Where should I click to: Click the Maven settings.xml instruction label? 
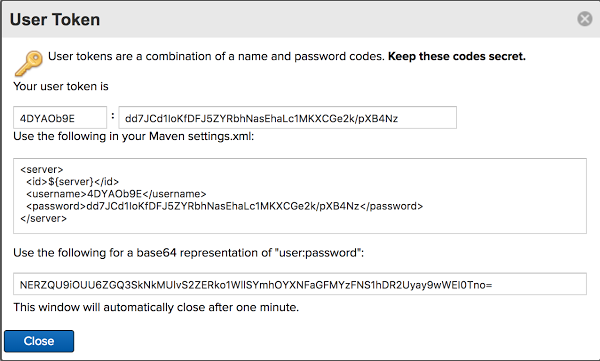[134, 136]
